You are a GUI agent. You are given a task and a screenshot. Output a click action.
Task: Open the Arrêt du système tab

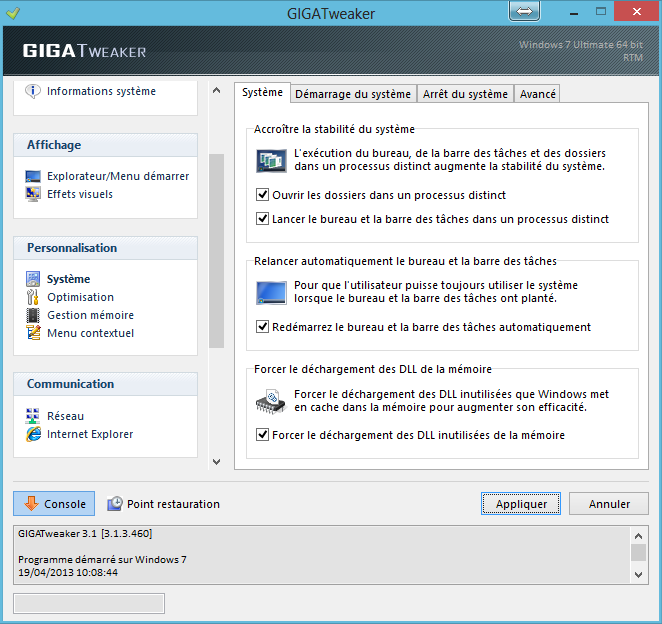(465, 94)
